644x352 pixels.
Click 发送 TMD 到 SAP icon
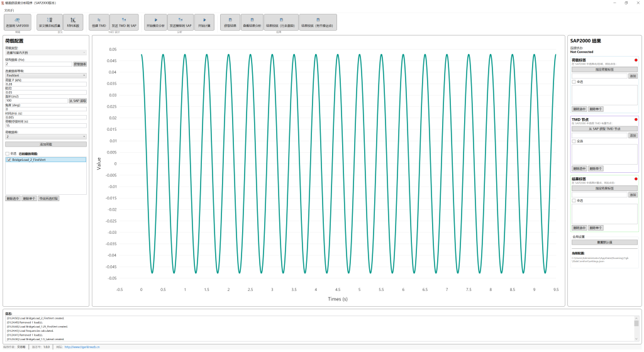124,23
